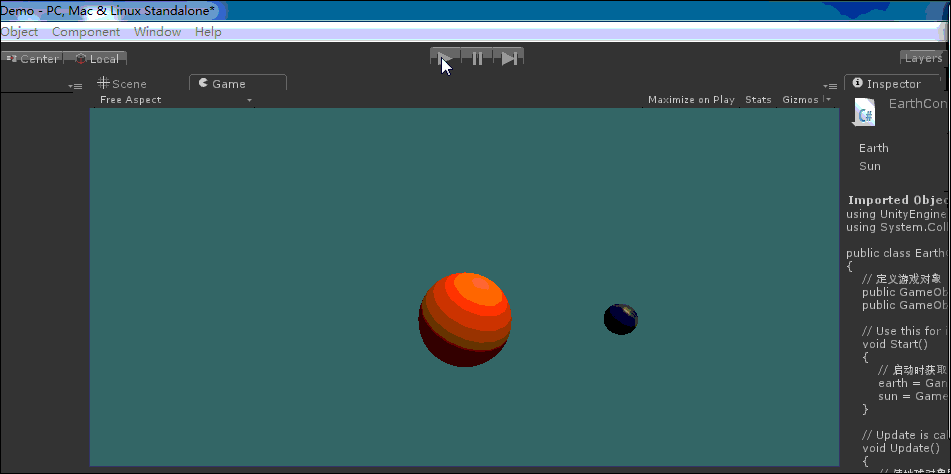Toggle Maximize on Play

(691, 99)
